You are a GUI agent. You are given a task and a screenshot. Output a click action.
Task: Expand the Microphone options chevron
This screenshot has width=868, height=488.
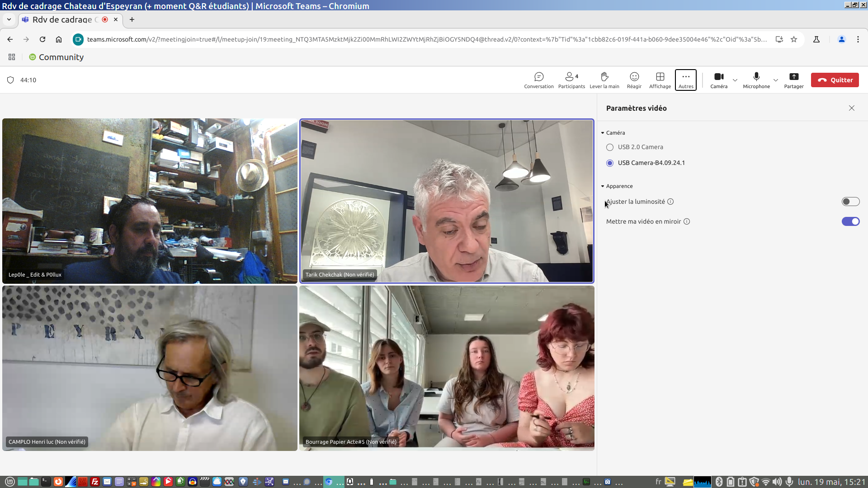[776, 80]
